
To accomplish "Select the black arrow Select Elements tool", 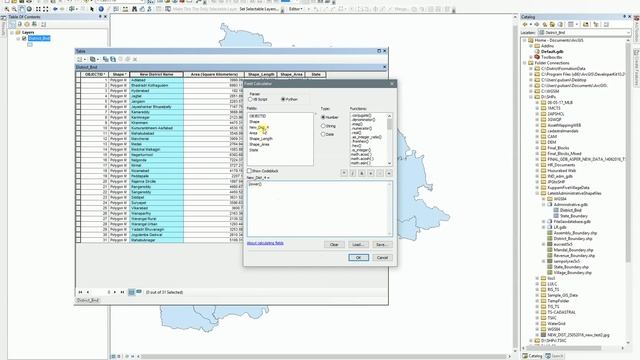I will [92, 9].
